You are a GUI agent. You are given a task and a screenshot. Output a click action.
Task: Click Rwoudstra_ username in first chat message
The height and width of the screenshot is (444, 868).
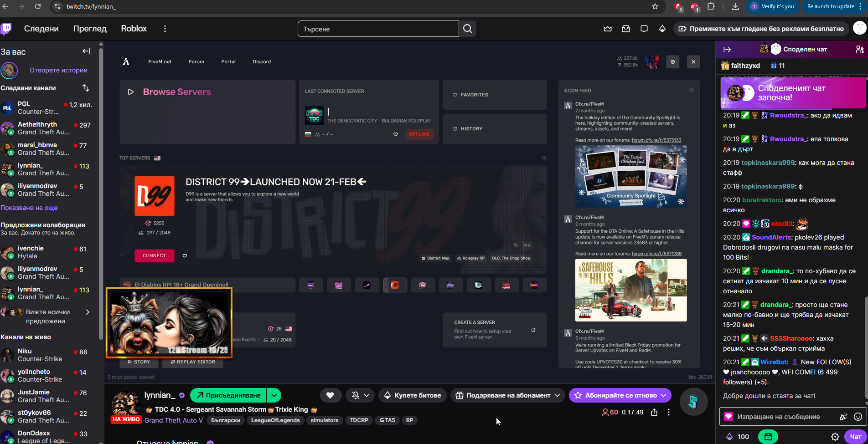point(788,115)
